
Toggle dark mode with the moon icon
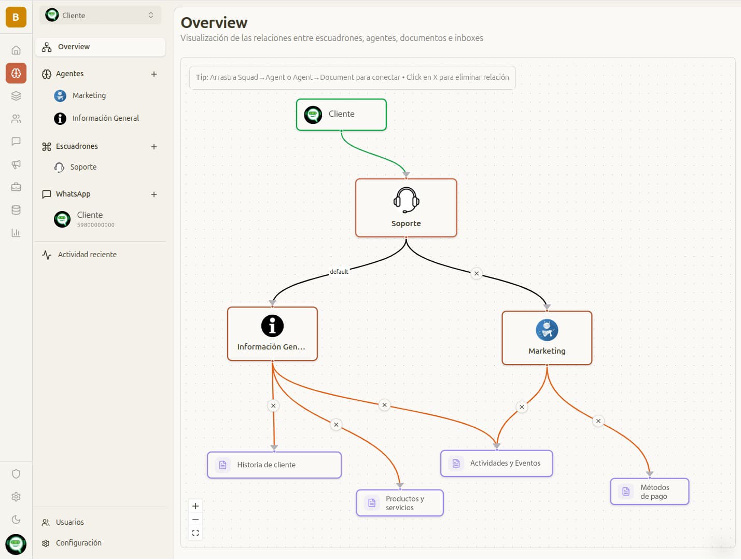click(16, 519)
